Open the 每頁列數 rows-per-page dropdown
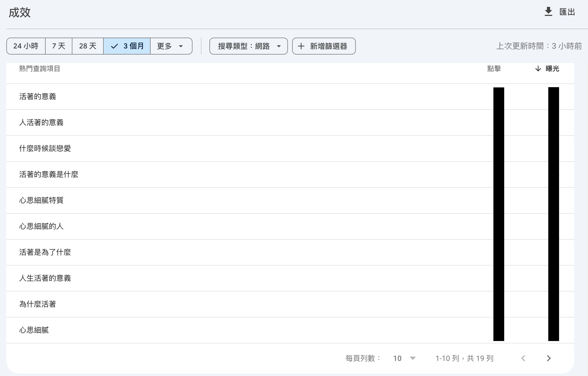The height and width of the screenshot is (376, 588). coord(413,358)
